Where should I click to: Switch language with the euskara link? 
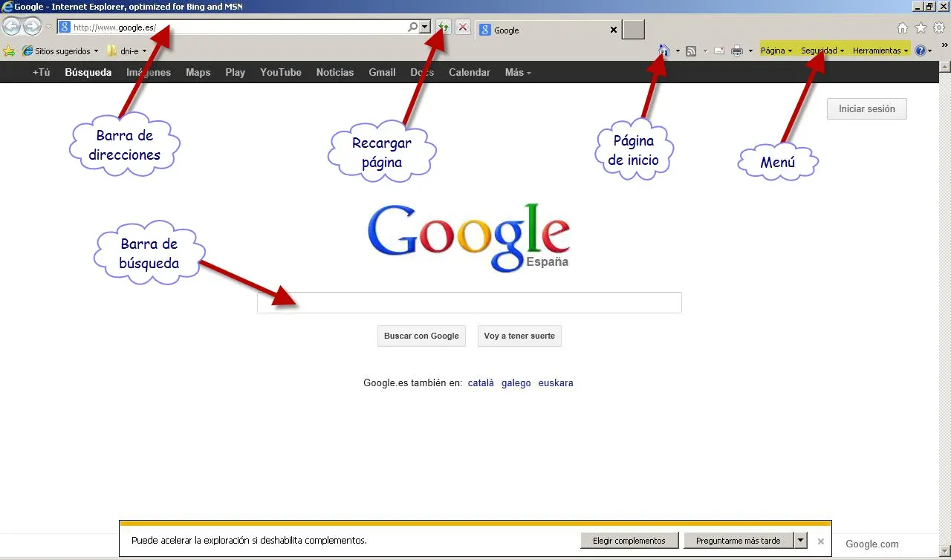pyautogui.click(x=556, y=383)
